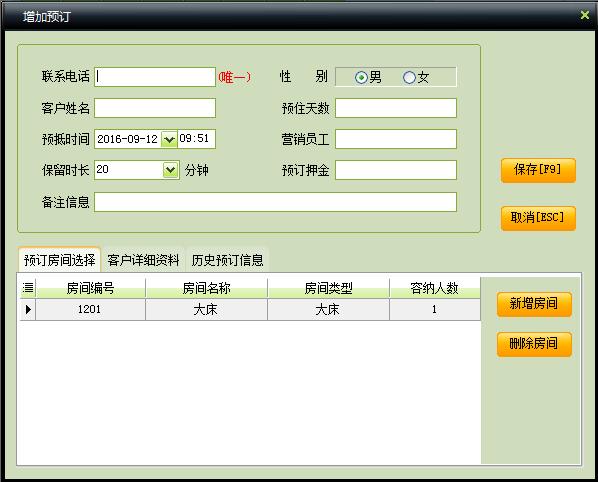Click the 删除房间 button
Viewport: 598px width, 482px height.
(x=534, y=344)
